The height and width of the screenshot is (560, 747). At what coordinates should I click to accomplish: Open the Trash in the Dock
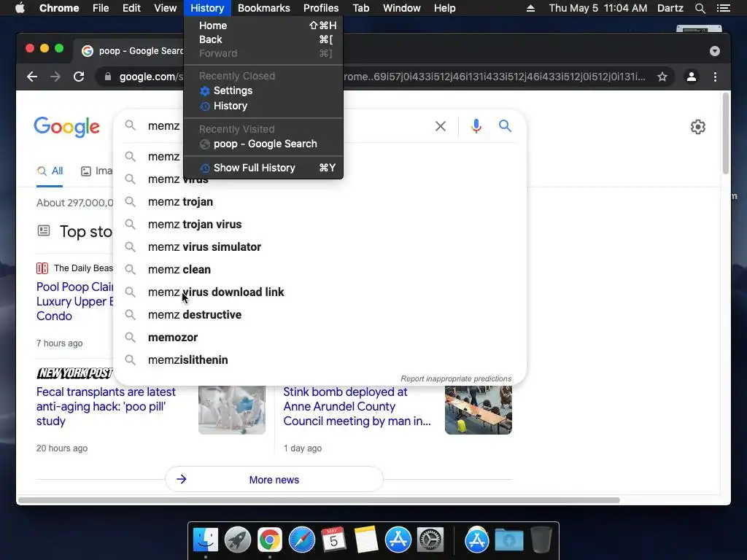541,540
